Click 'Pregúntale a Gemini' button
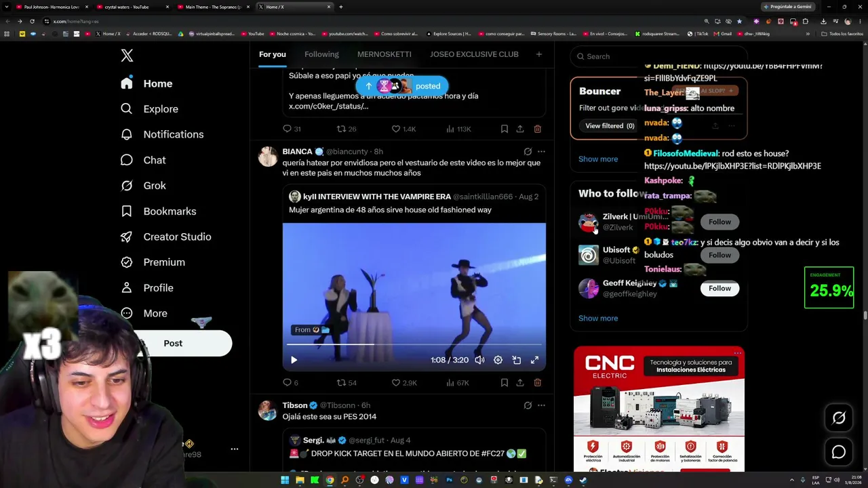The height and width of the screenshot is (488, 868). coord(787,7)
